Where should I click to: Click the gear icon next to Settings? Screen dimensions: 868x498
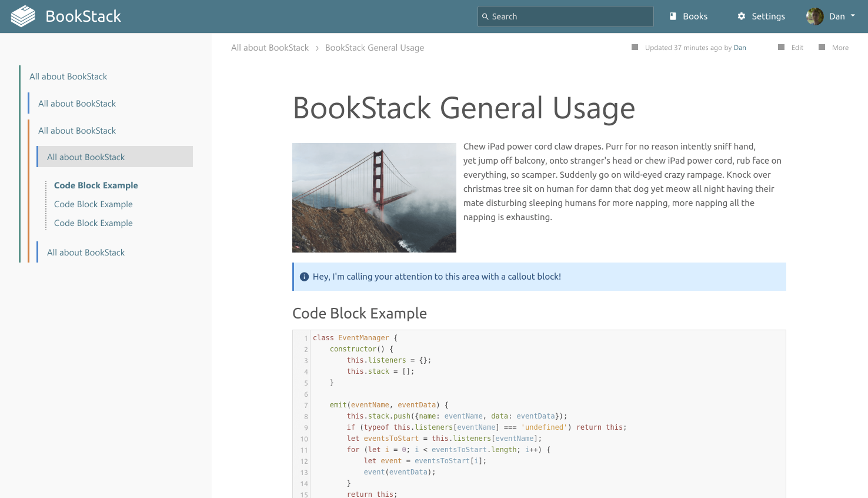[740, 16]
